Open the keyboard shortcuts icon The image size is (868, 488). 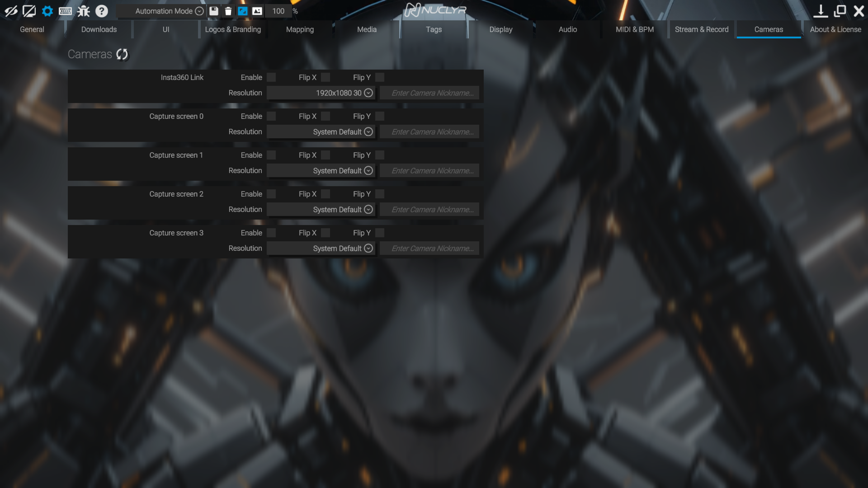pyautogui.click(x=65, y=11)
